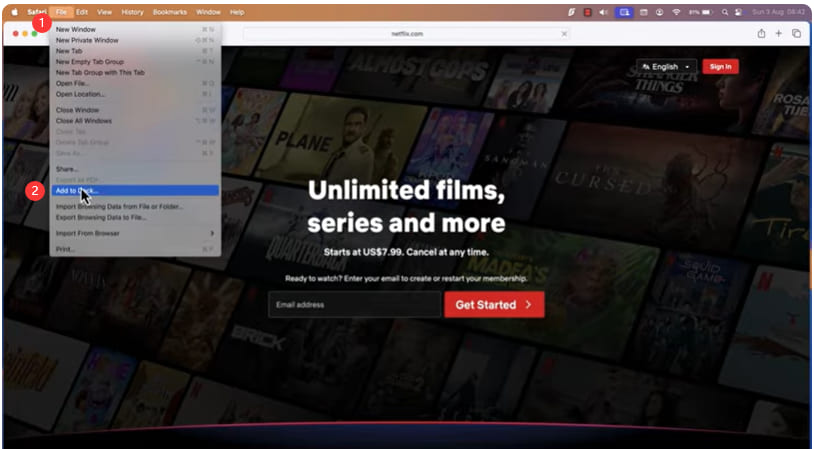
Task: Choose Import Browsing Data from File or Folder
Action: [x=135, y=207]
